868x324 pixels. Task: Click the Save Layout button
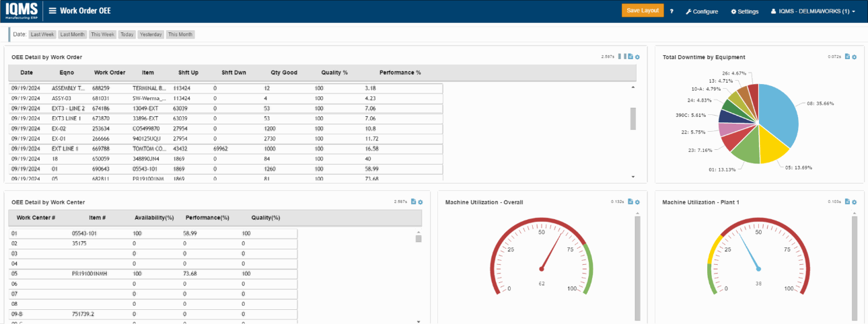click(642, 11)
